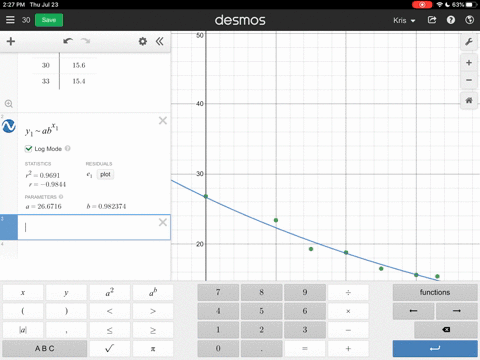Viewport: 480px width, 360px height.
Task: Open the language globe menu
Action: point(469,20)
